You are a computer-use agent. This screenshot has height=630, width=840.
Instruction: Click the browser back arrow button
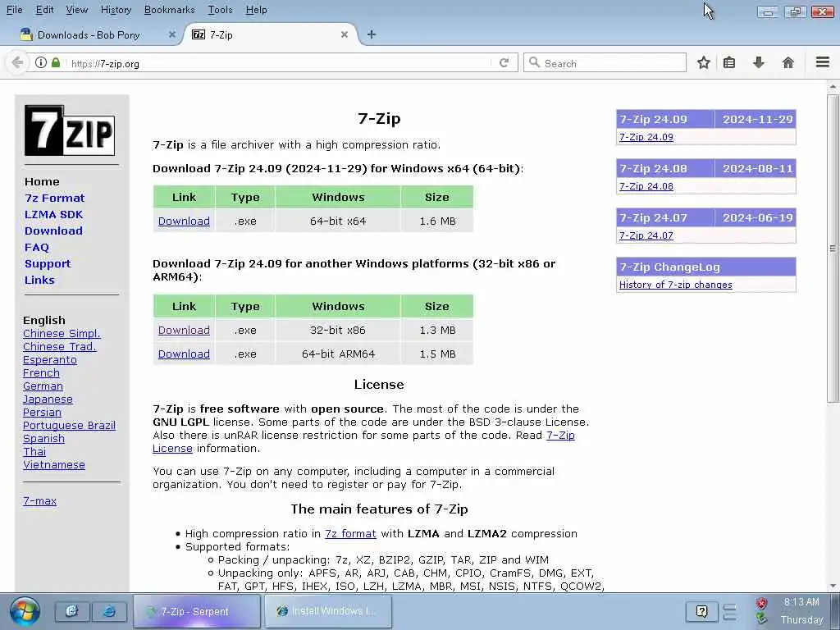click(x=17, y=62)
